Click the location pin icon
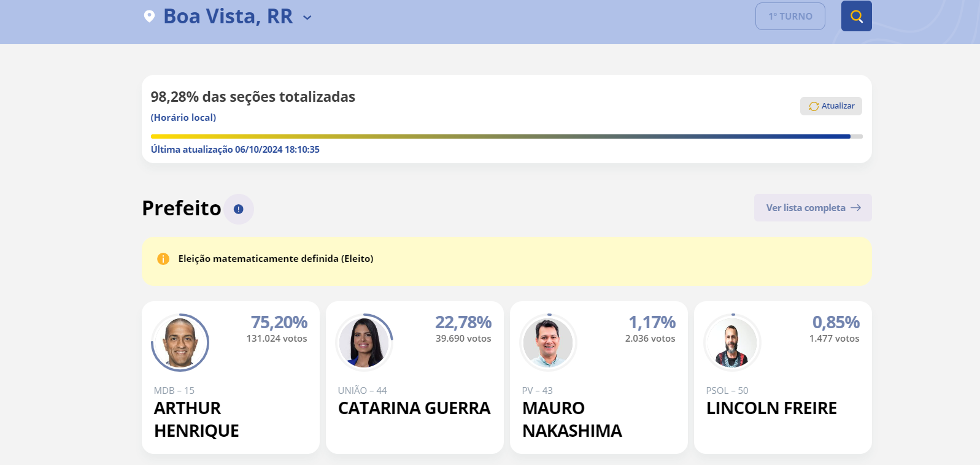This screenshot has width=980, height=465. point(149,16)
